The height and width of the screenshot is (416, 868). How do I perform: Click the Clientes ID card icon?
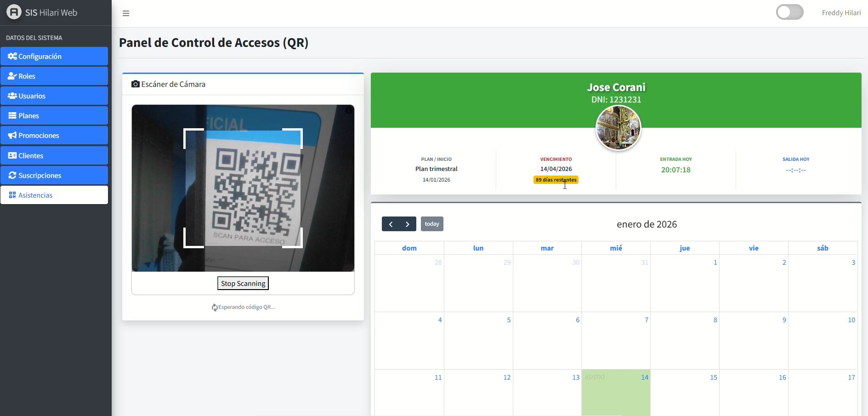[x=12, y=155]
